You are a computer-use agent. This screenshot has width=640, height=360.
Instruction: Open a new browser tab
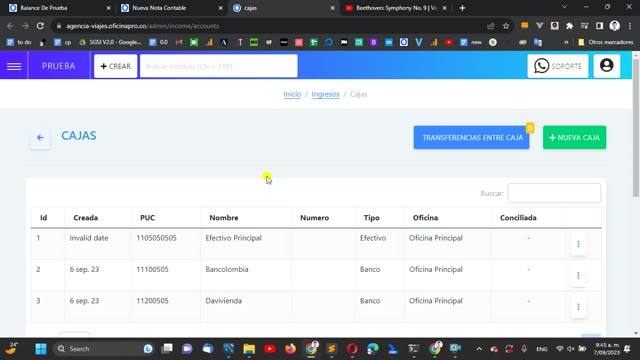(462, 8)
